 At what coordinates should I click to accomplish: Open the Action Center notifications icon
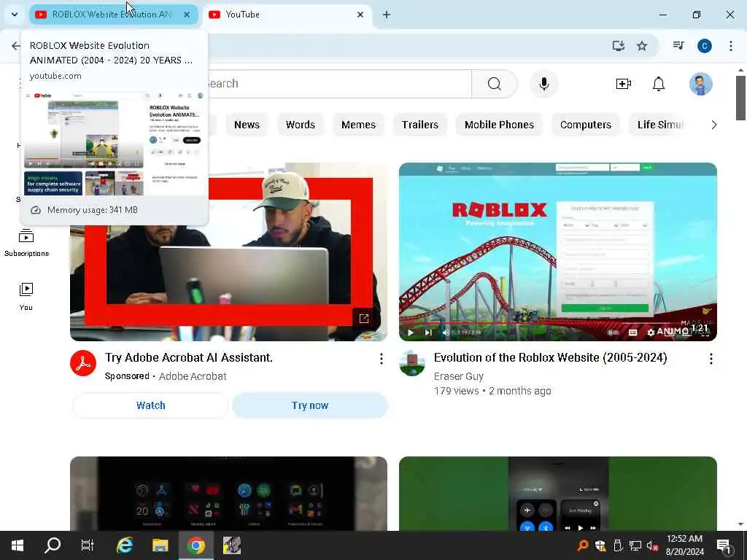[x=724, y=545]
